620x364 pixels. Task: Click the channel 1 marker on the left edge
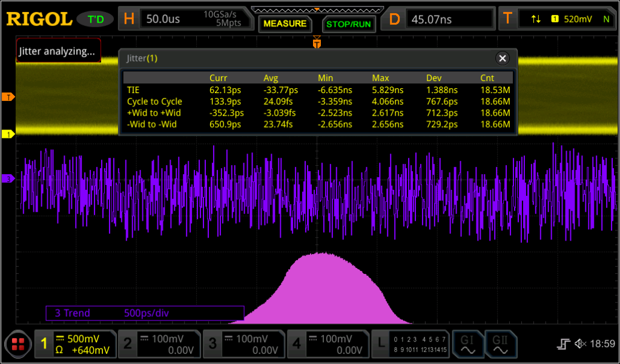[8, 135]
